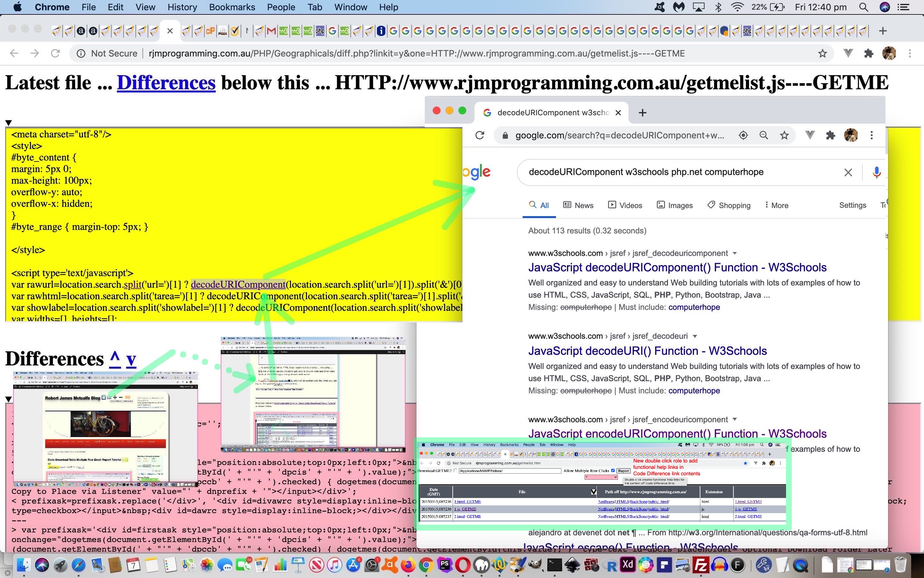Open JavaScript decodeURI() Function result
Image resolution: width=924 pixels, height=578 pixels.
point(647,351)
